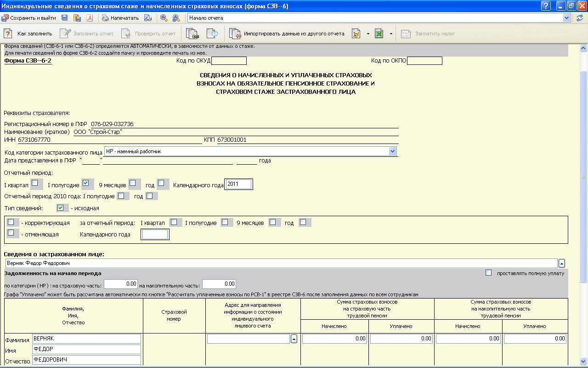Open the 'Начало отчета' navigation dropdown

(566, 18)
